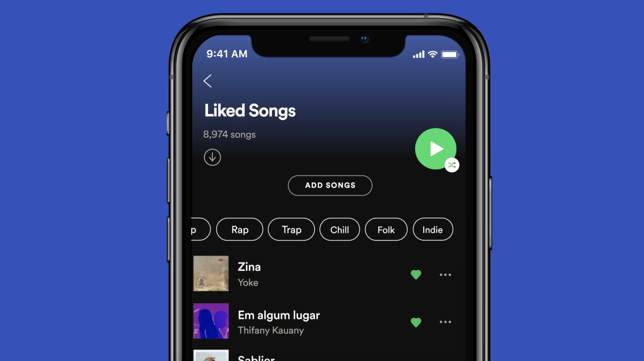Image resolution: width=644 pixels, height=361 pixels.
Task: Open more options for Zina
Action: [445, 274]
